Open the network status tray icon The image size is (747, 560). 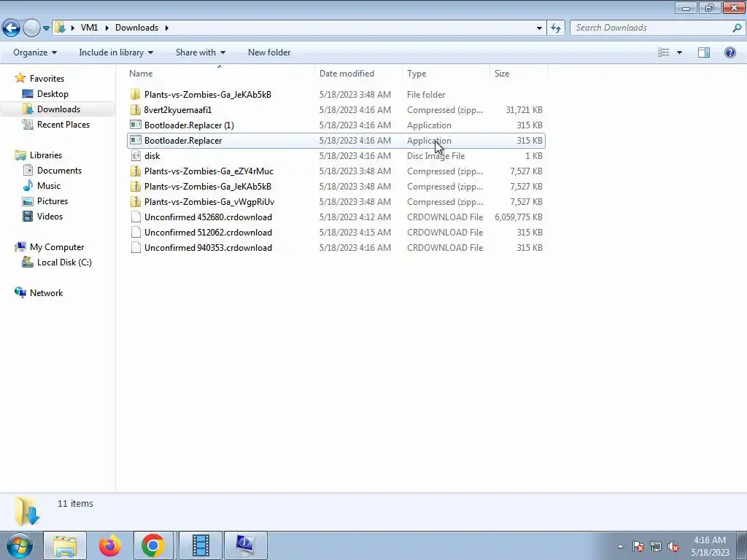click(x=656, y=546)
